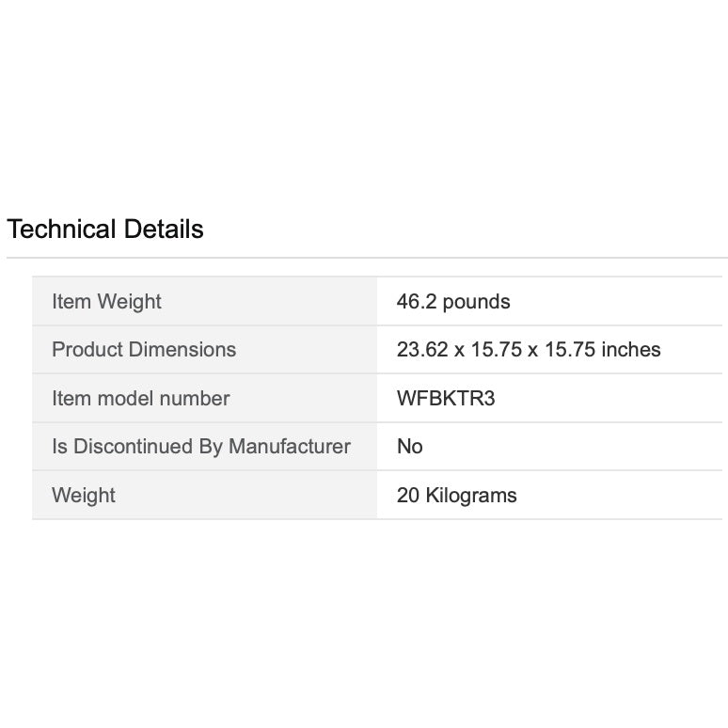Click the word Kilograms in the Weight row

(470, 496)
